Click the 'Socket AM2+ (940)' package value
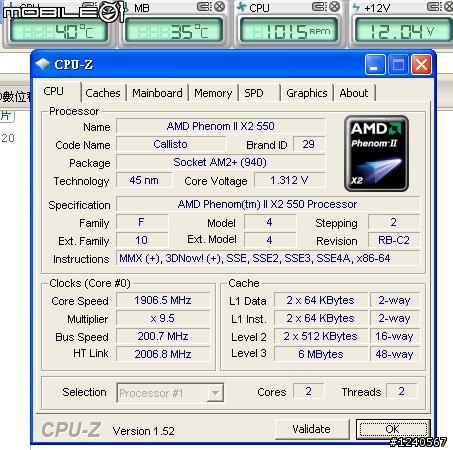 [220, 162]
